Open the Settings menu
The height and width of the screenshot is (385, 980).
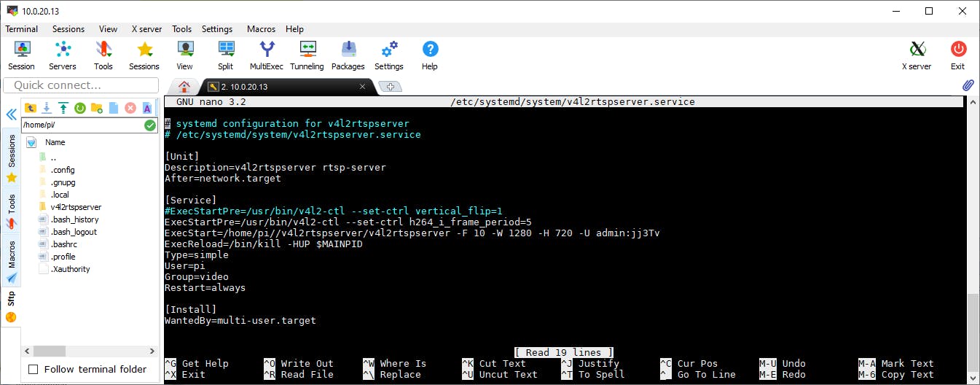click(217, 29)
